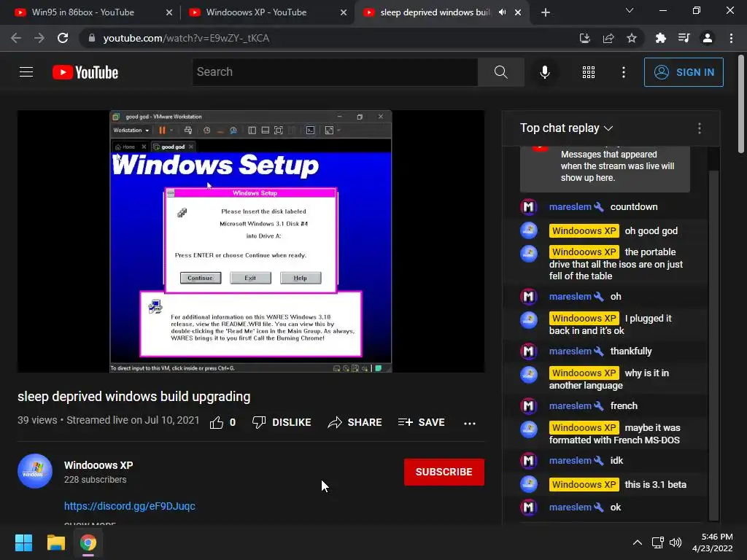Mute the tab via speaker icon
Screen dimensions: 747x560
tap(502, 12)
